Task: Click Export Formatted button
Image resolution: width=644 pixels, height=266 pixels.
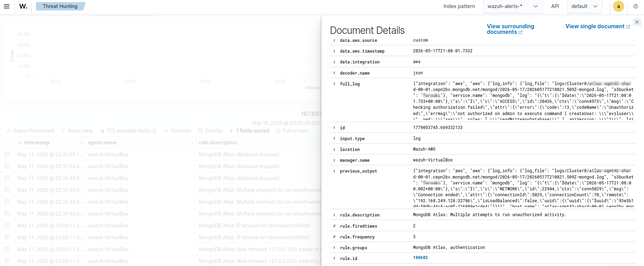Action: coord(30,131)
